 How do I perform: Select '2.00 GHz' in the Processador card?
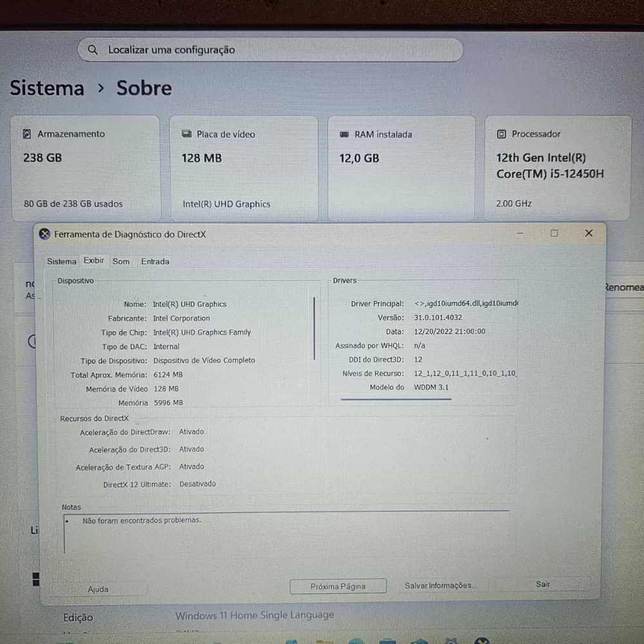pyautogui.click(x=513, y=204)
